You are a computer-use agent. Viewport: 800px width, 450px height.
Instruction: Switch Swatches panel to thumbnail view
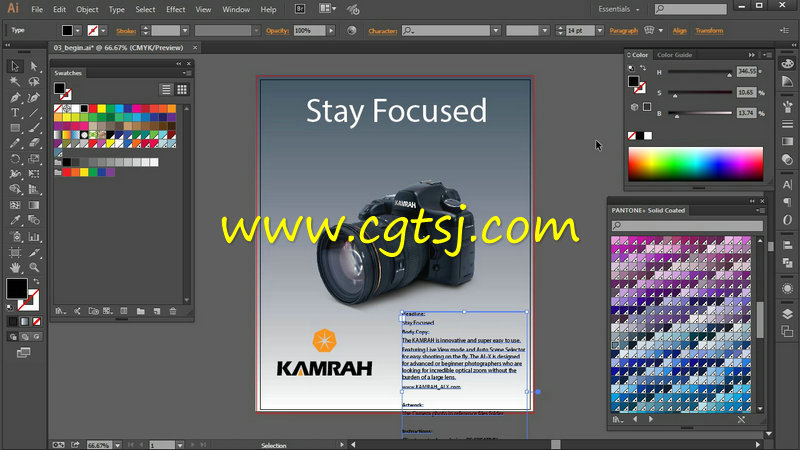182,89
